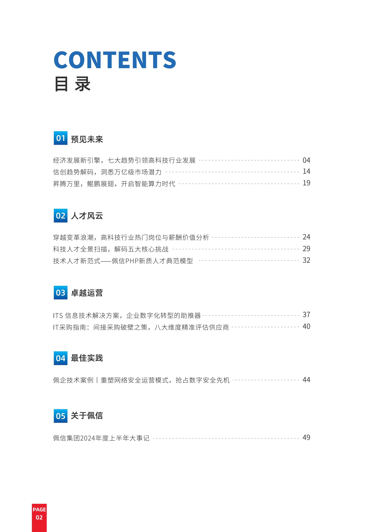
Task: Open the entry 经济发展新引擎 on page 04
Action: coord(181,160)
